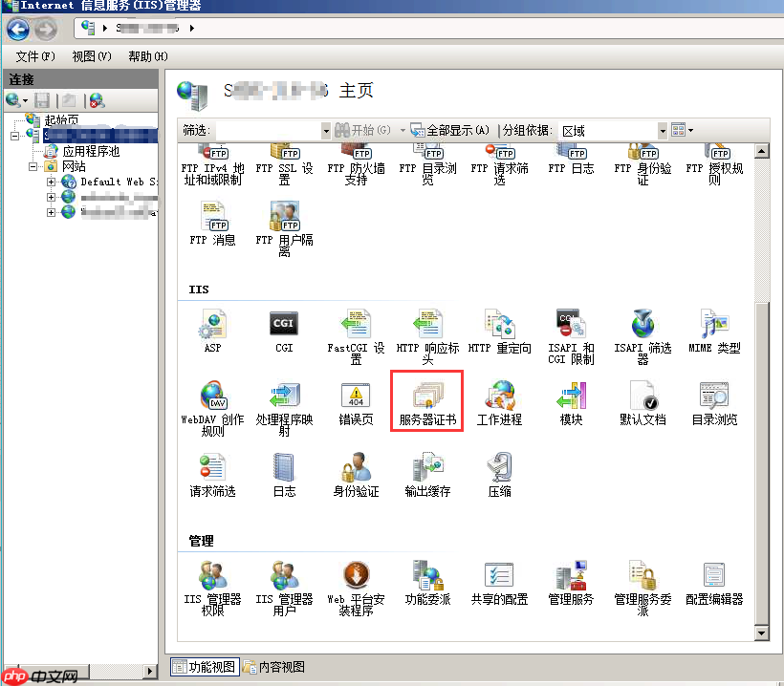Open FTP 消息 feature
Screen dimensions: 784x686
[x=212, y=223]
